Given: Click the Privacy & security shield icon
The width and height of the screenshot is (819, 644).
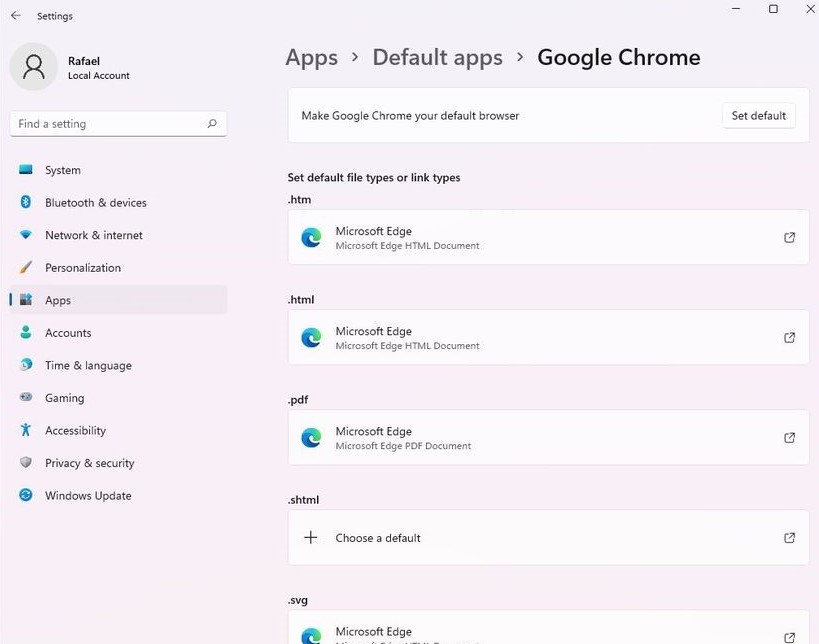Looking at the screenshot, I should point(26,462).
